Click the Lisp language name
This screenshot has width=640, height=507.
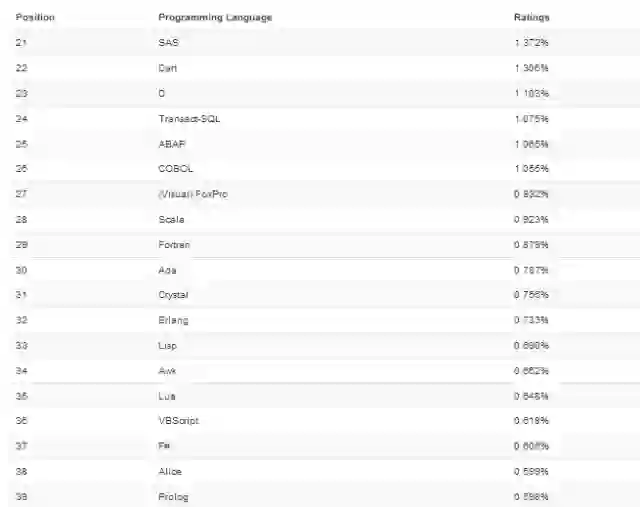(168, 345)
